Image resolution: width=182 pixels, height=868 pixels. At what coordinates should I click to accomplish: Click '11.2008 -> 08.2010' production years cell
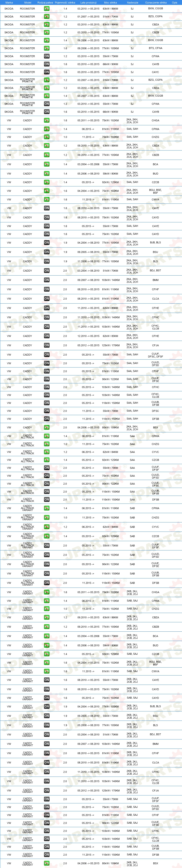(88, 261)
